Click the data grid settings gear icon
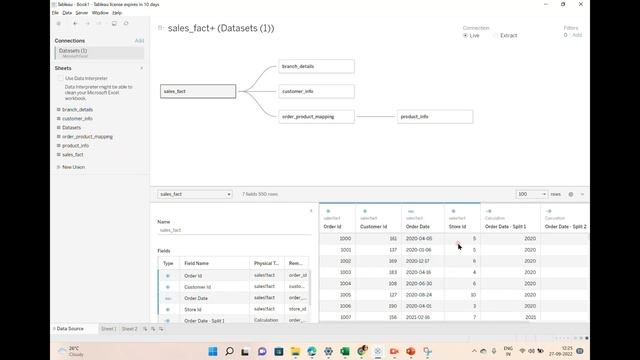 pyautogui.click(x=571, y=194)
